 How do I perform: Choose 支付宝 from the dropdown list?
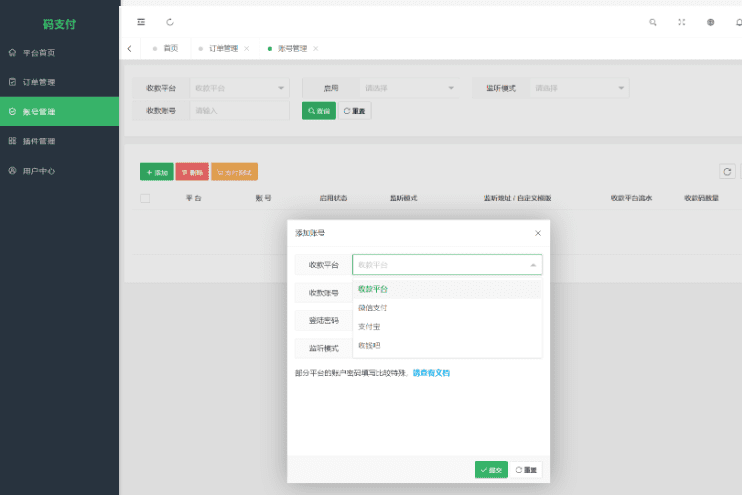(x=447, y=327)
